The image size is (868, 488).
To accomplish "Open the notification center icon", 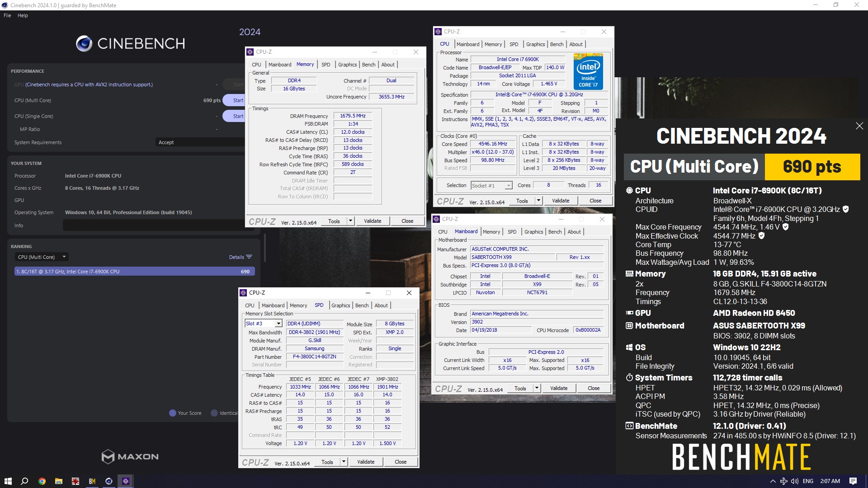I will click(x=853, y=481).
